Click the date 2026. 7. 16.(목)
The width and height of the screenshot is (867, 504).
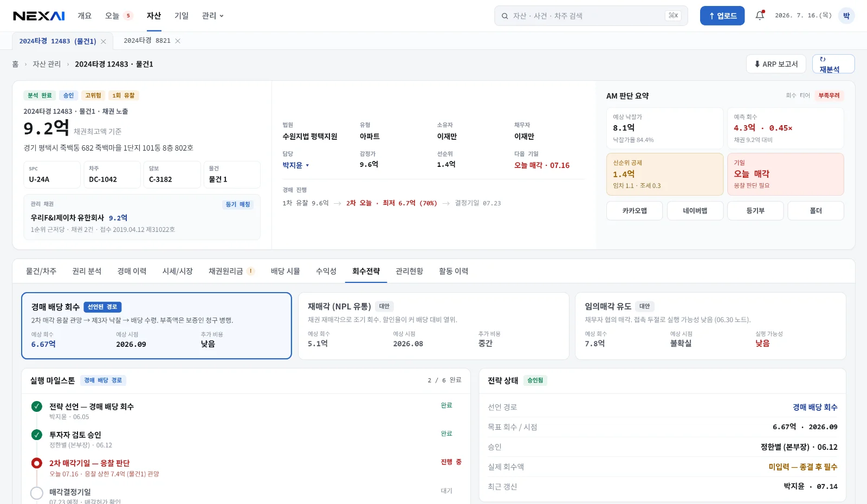click(803, 16)
